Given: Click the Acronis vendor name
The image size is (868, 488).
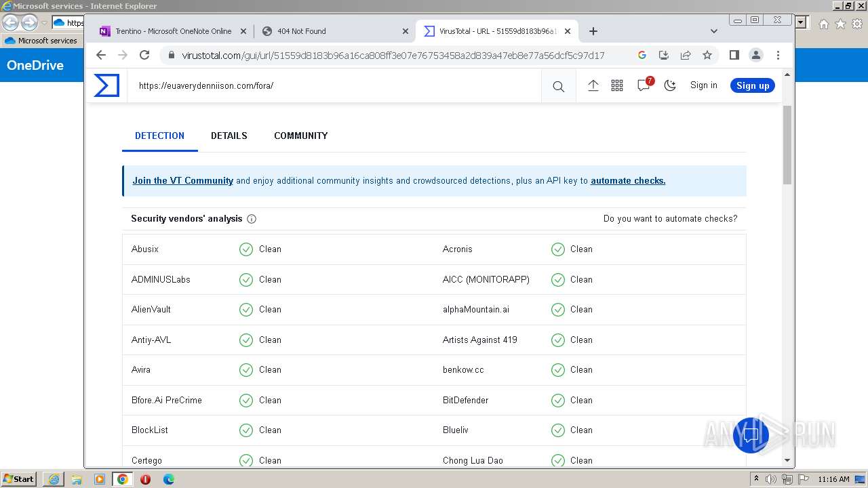Looking at the screenshot, I should pyautogui.click(x=458, y=249).
